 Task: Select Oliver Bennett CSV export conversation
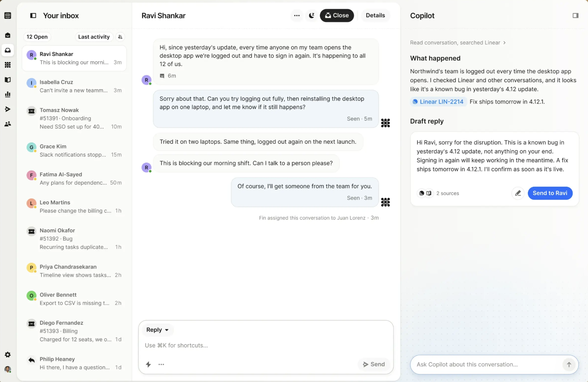(x=74, y=299)
